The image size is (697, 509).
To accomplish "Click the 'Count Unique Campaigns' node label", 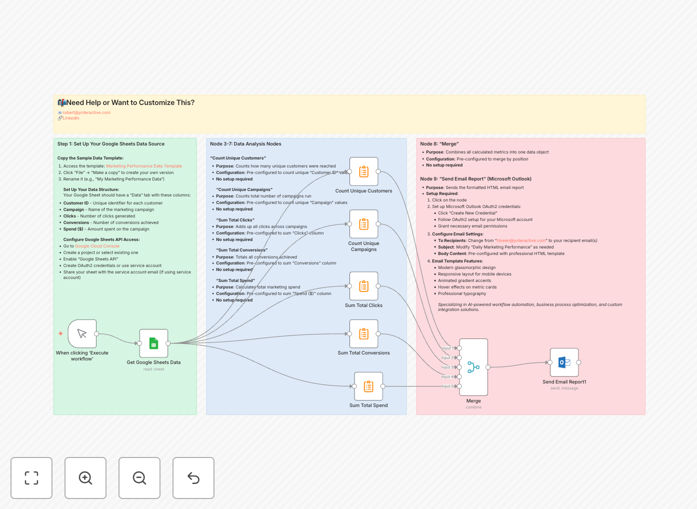I will tap(364, 246).
